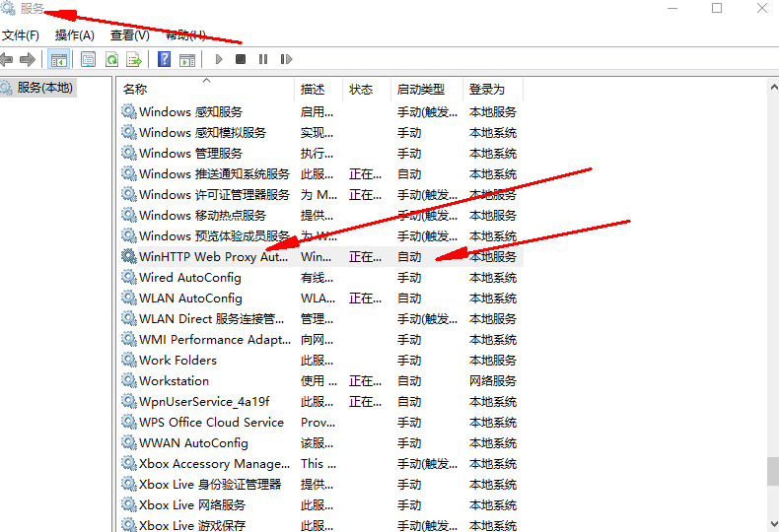The width and height of the screenshot is (779, 532).
Task: Select Windows 预览体验成员服务 row
Action: tap(321, 236)
